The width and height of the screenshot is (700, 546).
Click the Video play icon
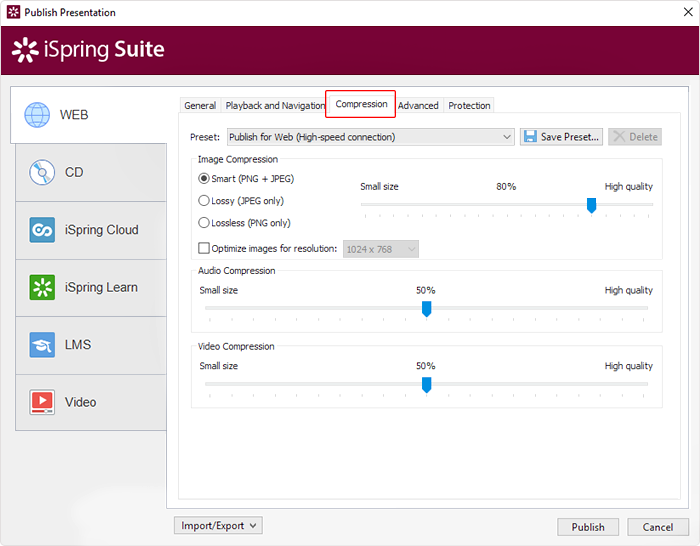click(x=42, y=402)
